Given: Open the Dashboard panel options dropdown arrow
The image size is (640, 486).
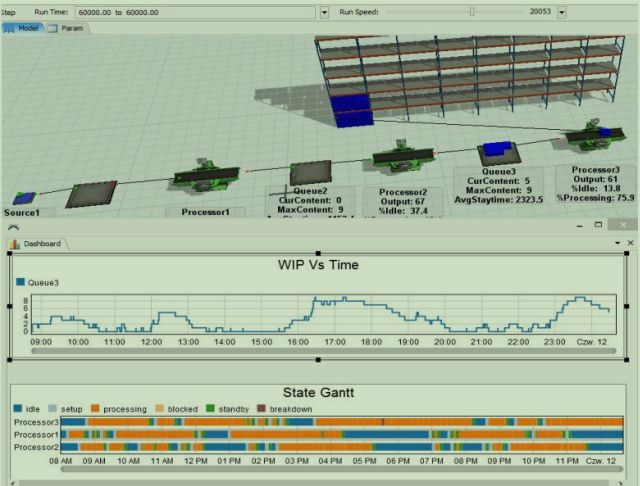Looking at the screenshot, I should coord(617,243).
